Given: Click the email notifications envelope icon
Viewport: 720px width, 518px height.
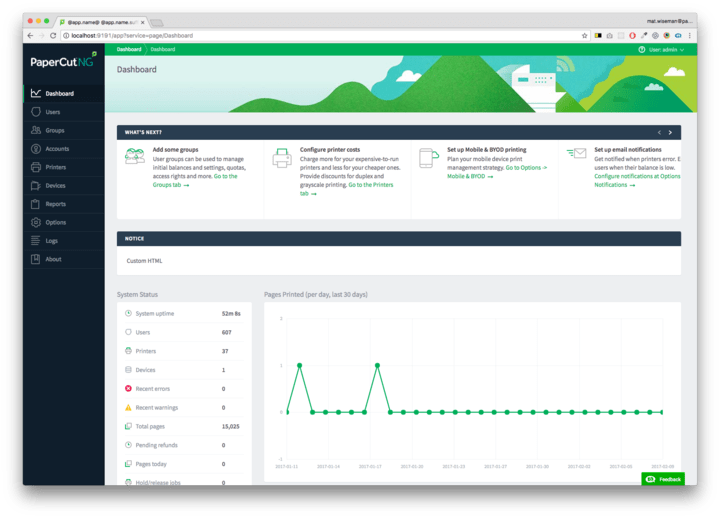Looking at the screenshot, I should tap(576, 153).
